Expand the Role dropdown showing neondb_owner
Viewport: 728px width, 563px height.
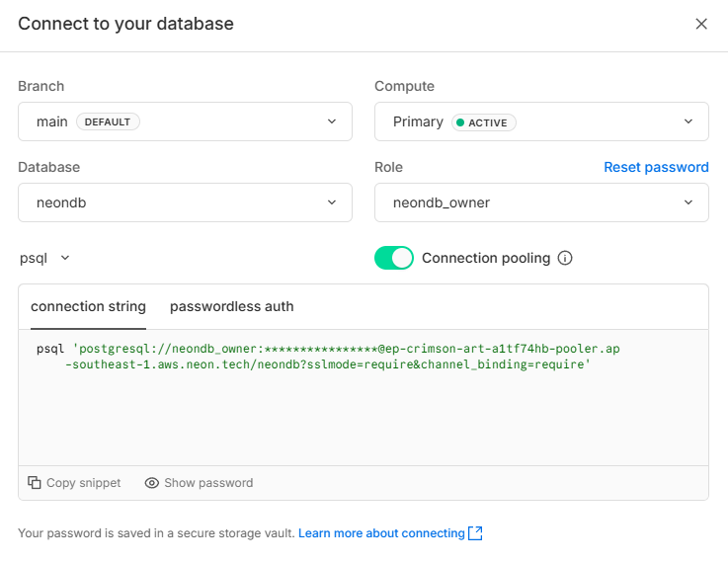(541, 202)
